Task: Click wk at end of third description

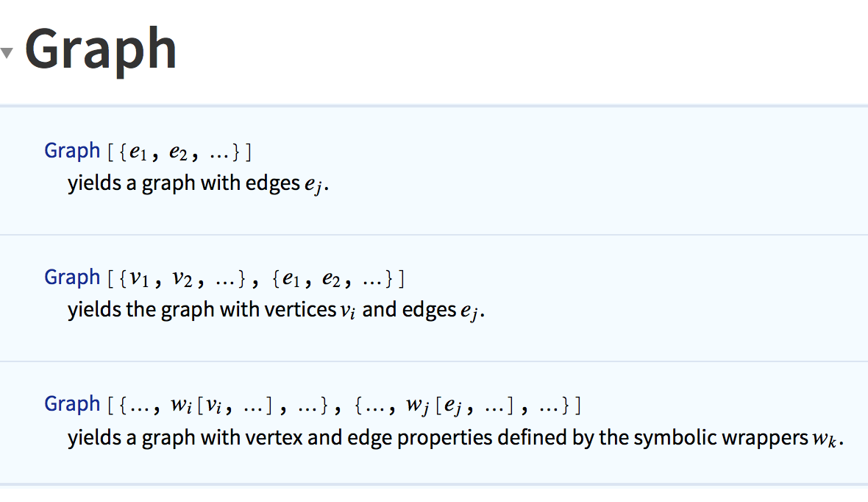Action: pos(825,439)
